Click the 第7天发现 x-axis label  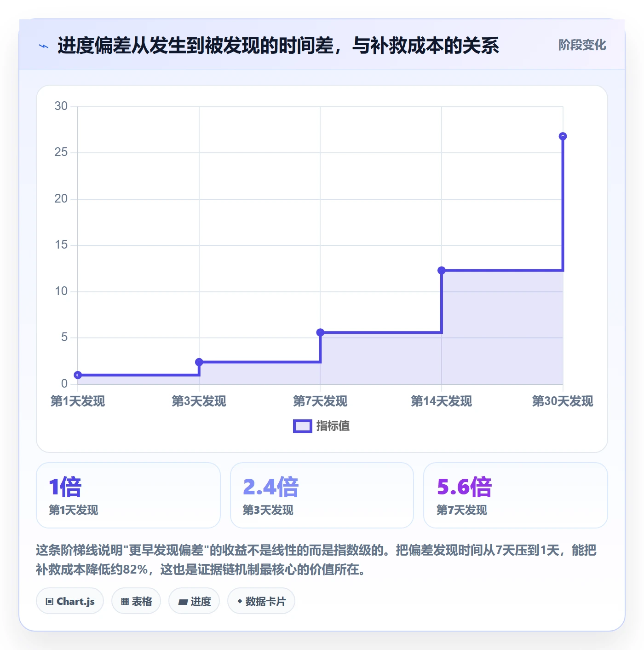tap(320, 401)
